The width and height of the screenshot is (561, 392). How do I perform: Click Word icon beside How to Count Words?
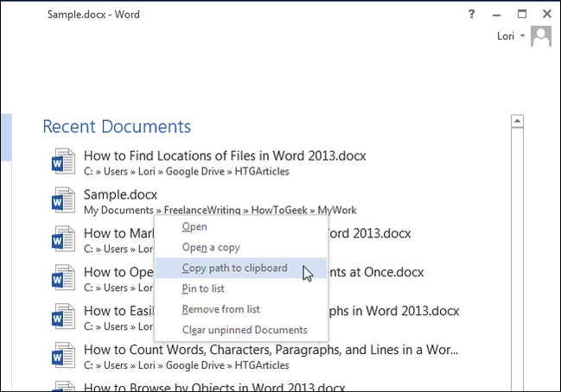click(x=63, y=356)
